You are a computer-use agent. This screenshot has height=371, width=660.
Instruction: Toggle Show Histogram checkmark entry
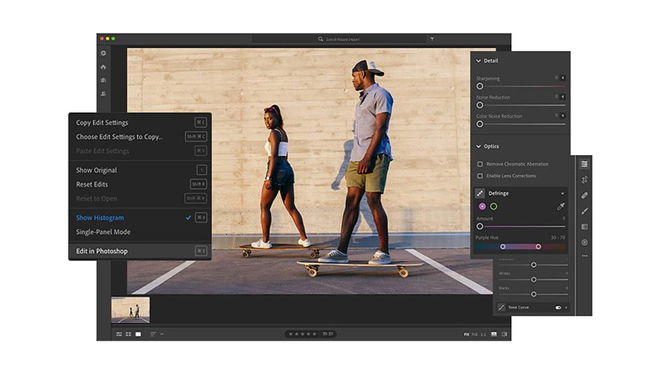click(140, 218)
